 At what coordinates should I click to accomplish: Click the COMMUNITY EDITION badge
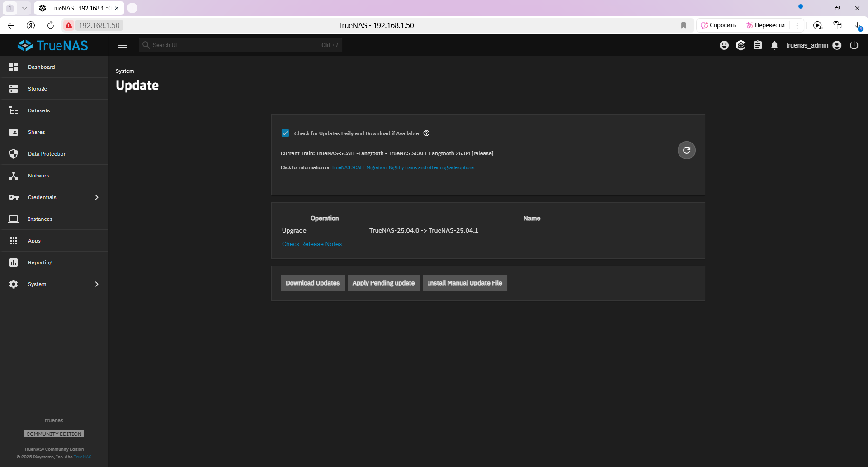tap(54, 434)
